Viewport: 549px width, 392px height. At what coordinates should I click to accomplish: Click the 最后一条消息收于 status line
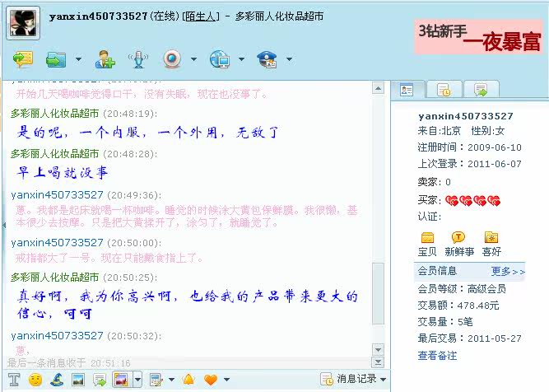tap(68, 362)
